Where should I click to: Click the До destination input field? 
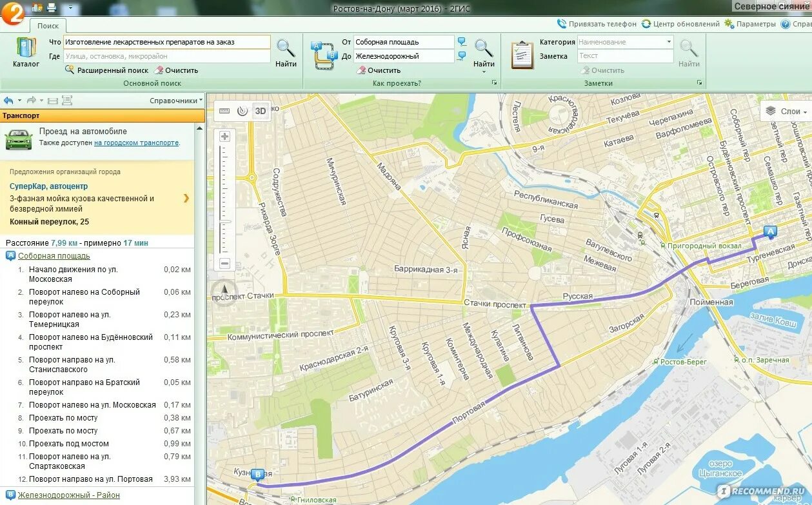404,56
